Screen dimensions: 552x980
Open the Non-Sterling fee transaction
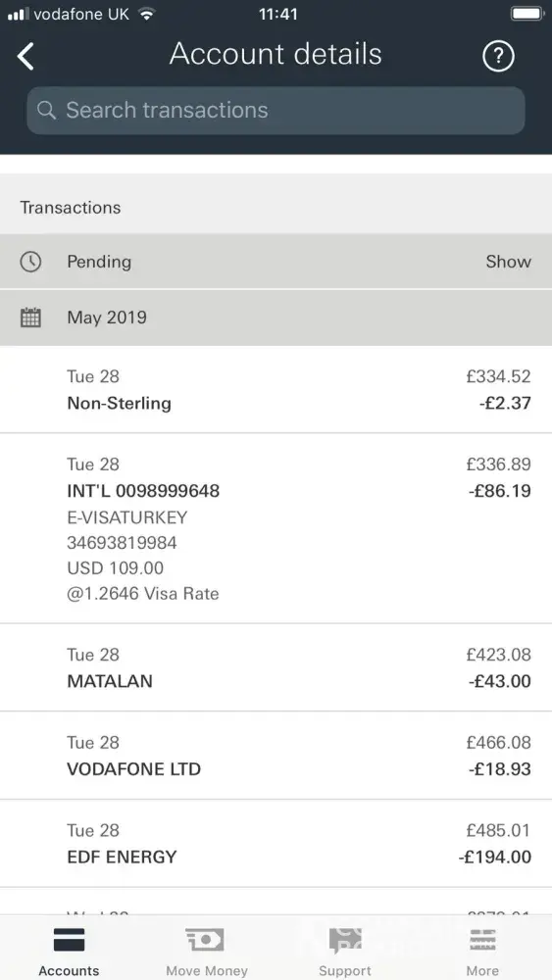tap(276, 389)
